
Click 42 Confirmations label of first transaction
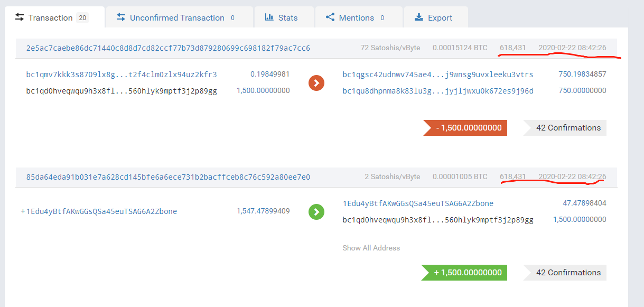pos(565,128)
